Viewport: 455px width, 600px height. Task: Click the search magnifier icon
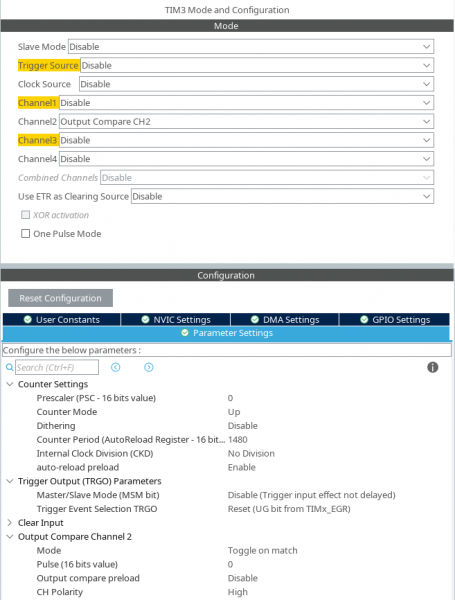click(x=10, y=367)
